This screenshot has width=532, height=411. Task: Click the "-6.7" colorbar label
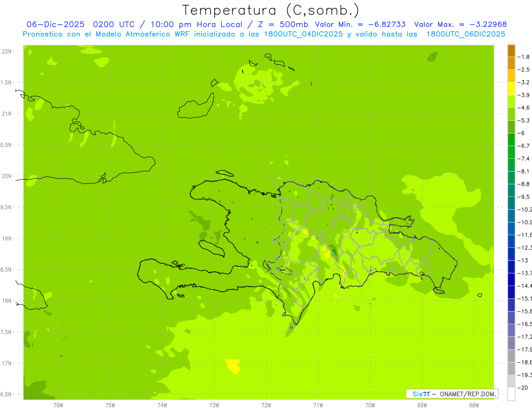point(524,146)
